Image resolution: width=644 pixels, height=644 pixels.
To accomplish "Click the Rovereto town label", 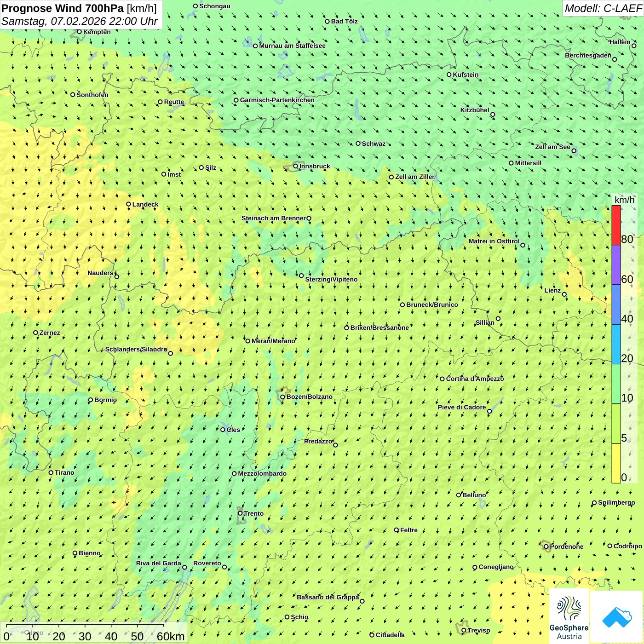I will 207,563.
